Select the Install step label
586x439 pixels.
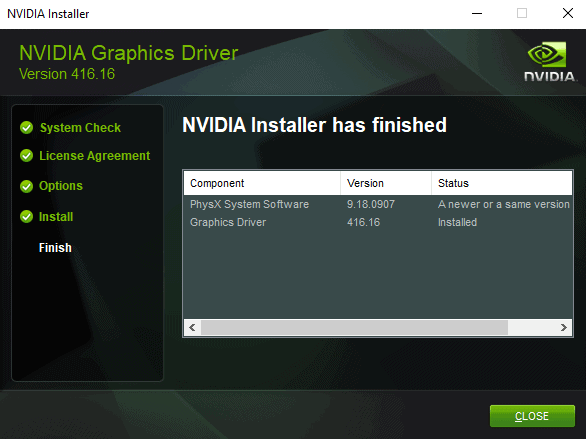click(x=56, y=217)
